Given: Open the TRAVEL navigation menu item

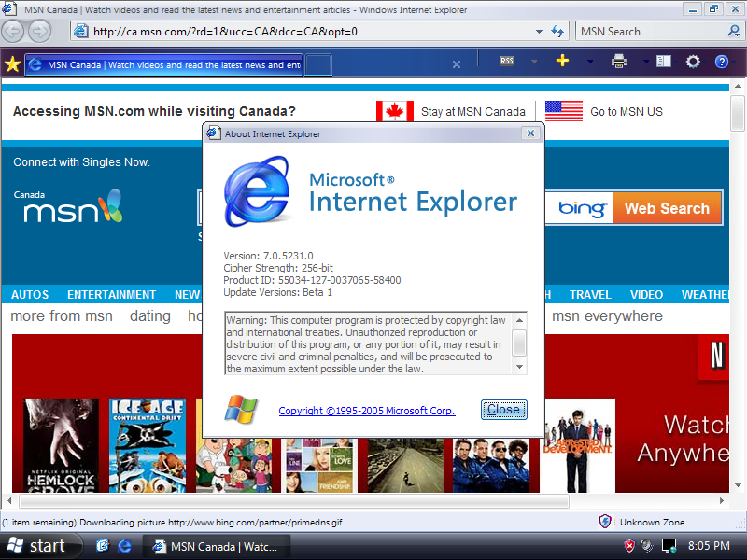Looking at the screenshot, I should [x=590, y=295].
